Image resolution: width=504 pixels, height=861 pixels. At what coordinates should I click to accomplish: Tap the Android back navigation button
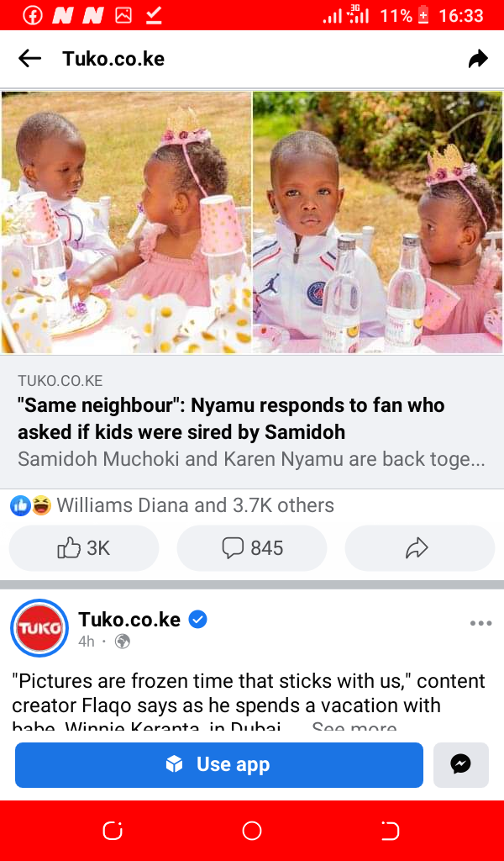pyautogui.click(x=391, y=831)
